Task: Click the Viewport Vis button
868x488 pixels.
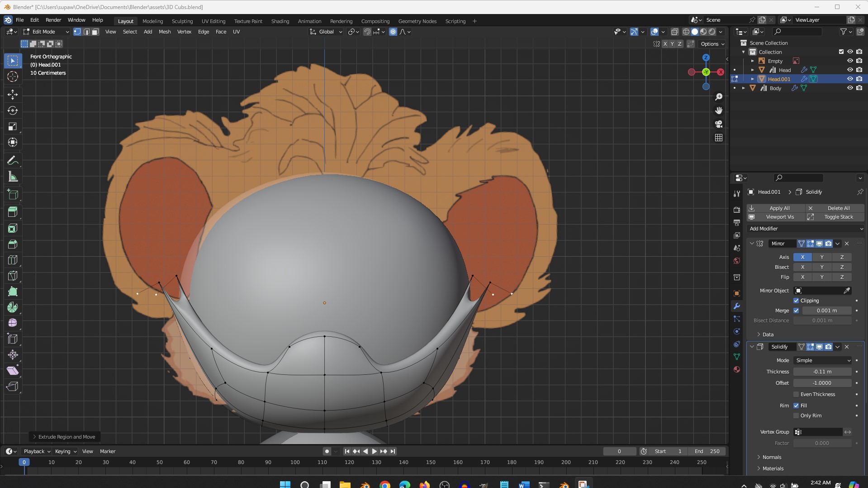Action: pyautogui.click(x=776, y=217)
